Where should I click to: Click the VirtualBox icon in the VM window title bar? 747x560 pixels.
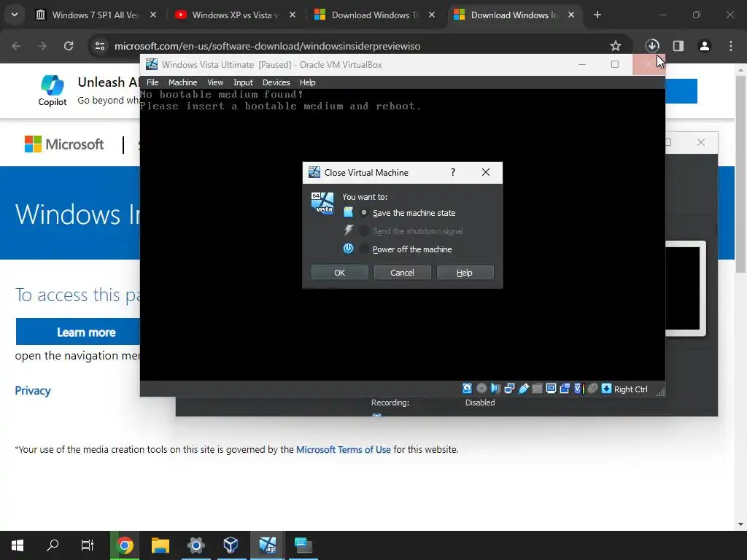point(152,64)
